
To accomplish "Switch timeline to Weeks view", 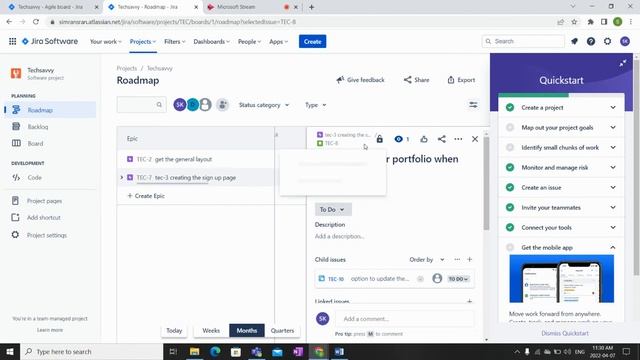I will pos(211,331).
